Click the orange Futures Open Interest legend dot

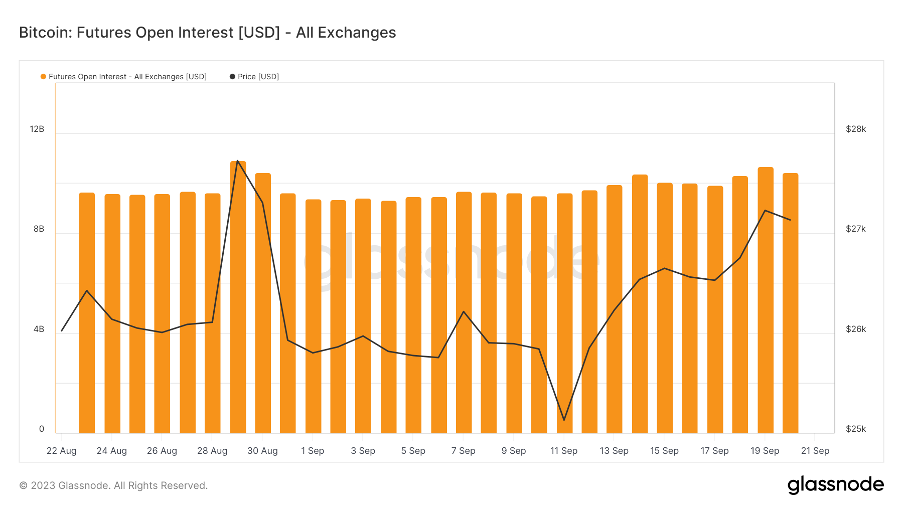click(x=43, y=76)
